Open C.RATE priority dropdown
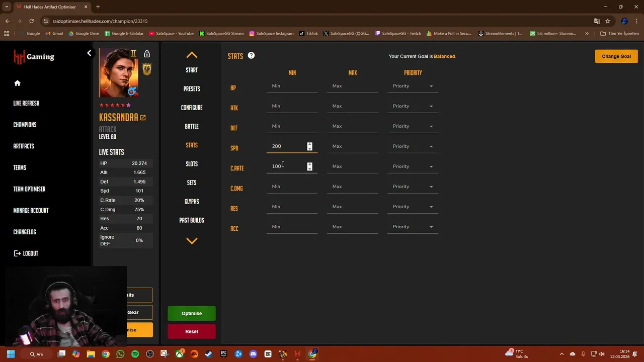The image size is (644, 362). (x=413, y=166)
